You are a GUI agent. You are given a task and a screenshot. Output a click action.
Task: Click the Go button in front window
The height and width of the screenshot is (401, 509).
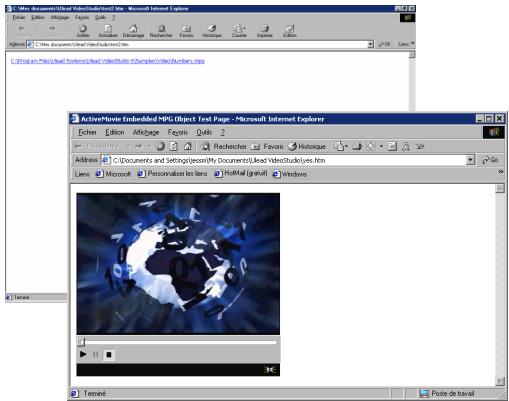(x=490, y=160)
